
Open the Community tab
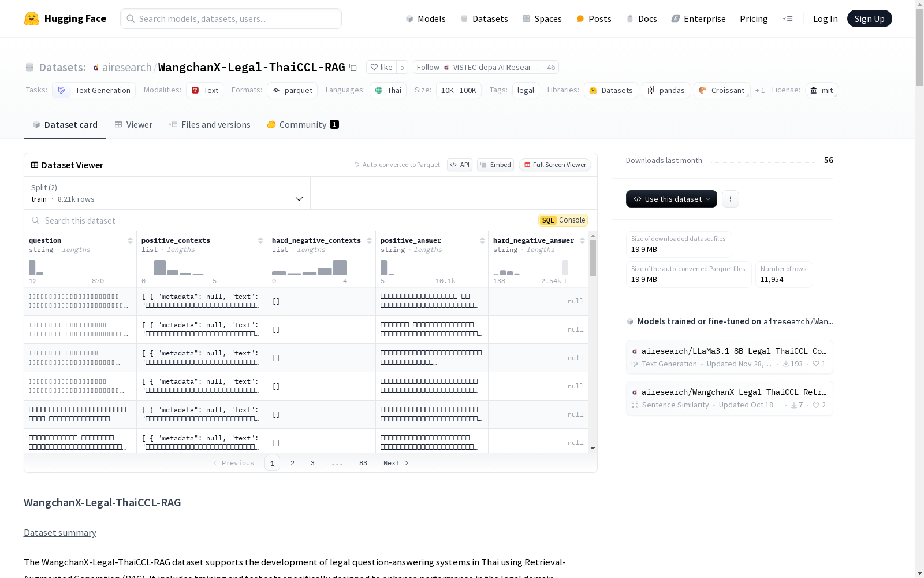[303, 124]
